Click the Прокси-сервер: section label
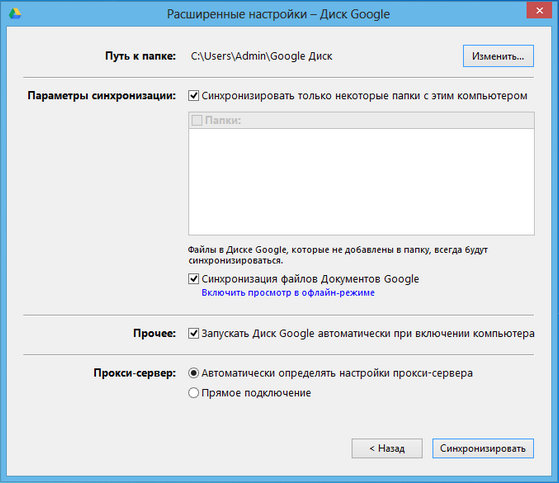Screen dimensions: 559x483 [x=135, y=373]
